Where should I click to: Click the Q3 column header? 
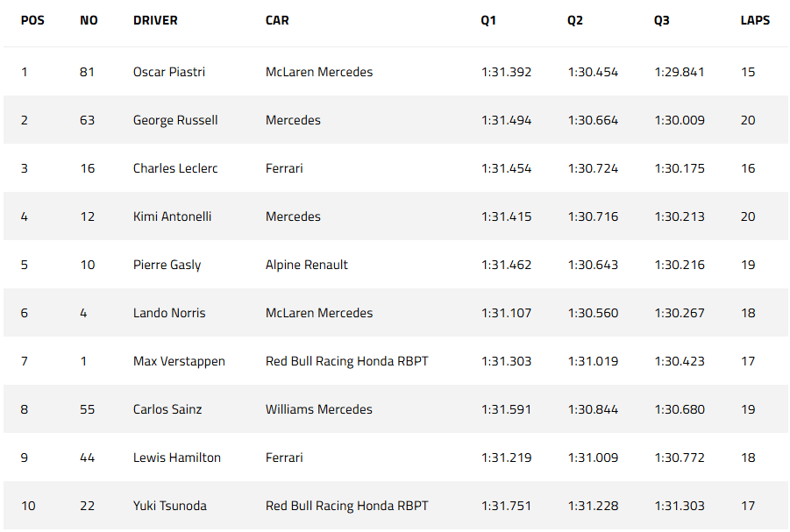coord(661,20)
